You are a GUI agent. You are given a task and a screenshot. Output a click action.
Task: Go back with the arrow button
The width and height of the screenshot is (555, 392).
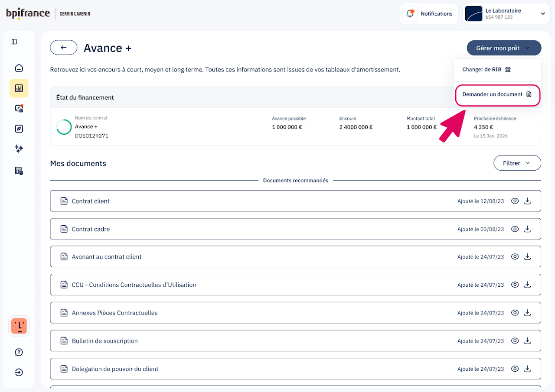[64, 48]
